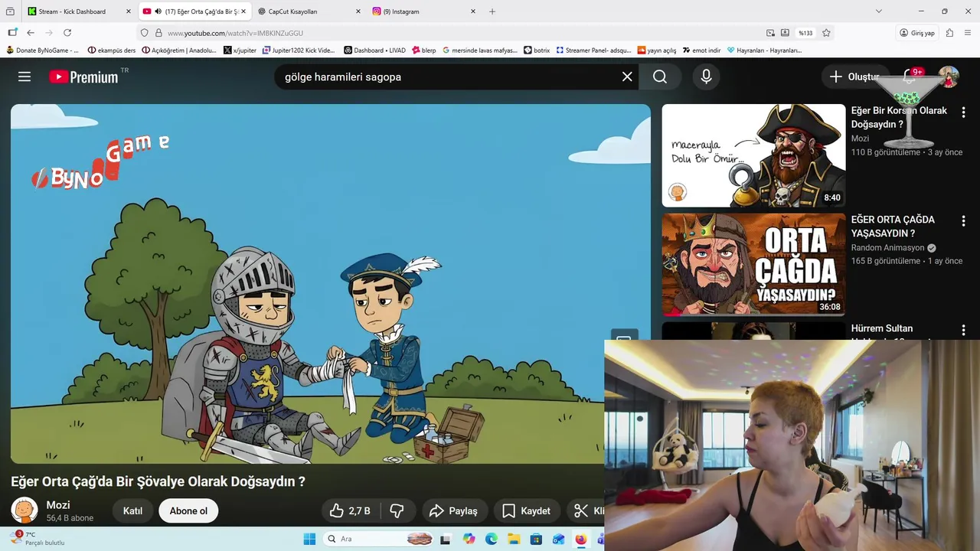Subscribe with Abone ol button
980x551 pixels.
click(x=188, y=510)
